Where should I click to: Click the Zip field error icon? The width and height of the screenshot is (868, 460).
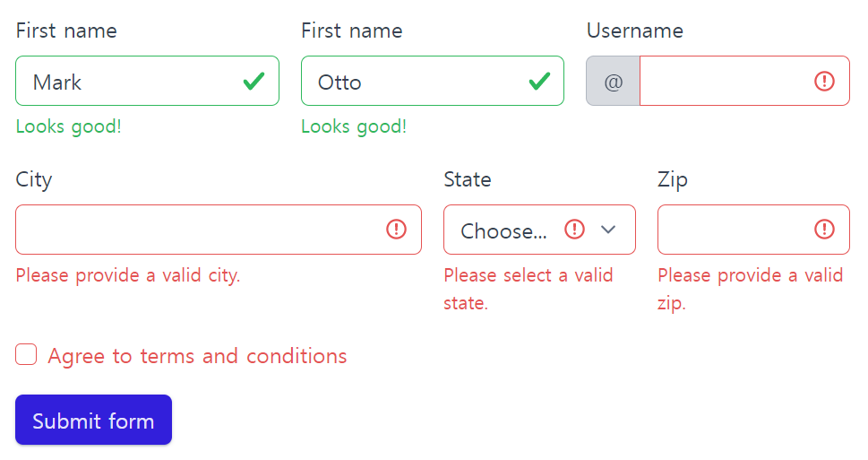coord(824,229)
